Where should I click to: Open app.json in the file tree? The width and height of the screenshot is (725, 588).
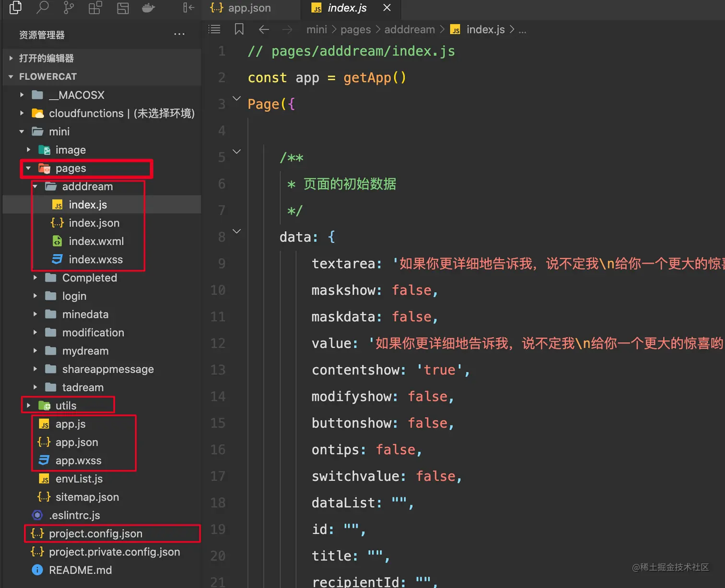pos(102,442)
